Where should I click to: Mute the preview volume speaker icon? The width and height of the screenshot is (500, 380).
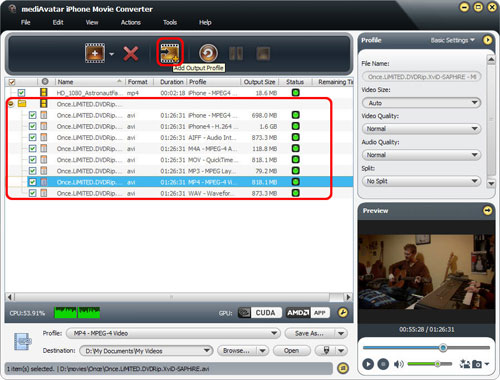[x=399, y=364]
